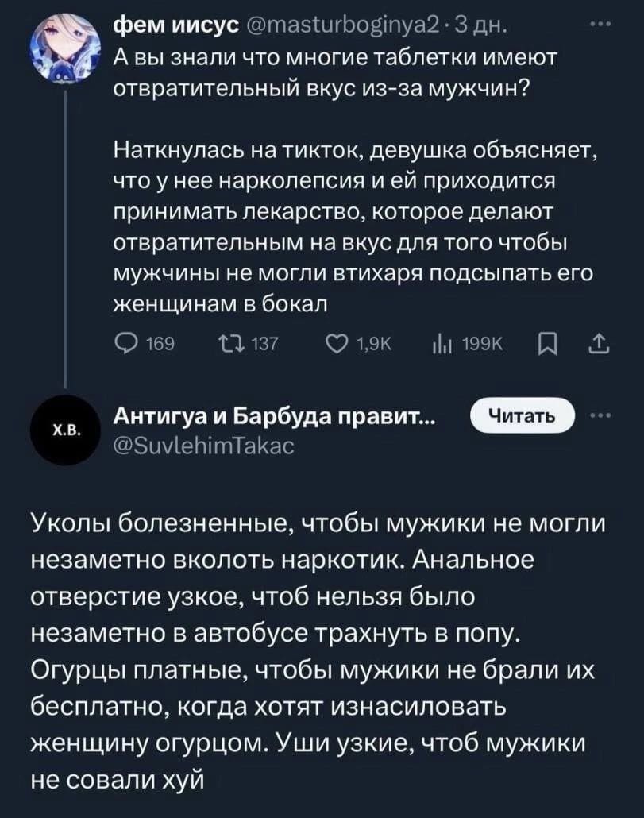
Task: Open profile Антигуа и Барбуда правит…
Action: coord(276,416)
